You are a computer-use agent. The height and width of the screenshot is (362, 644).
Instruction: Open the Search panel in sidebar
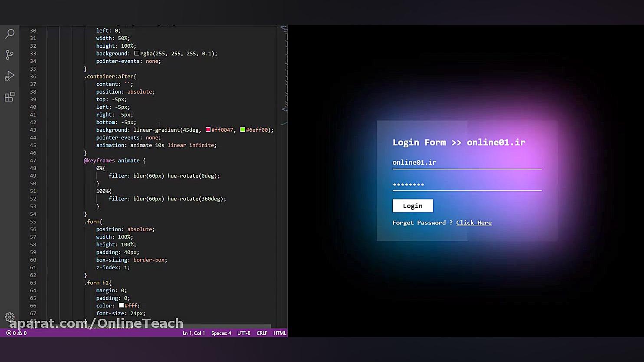[x=10, y=33]
